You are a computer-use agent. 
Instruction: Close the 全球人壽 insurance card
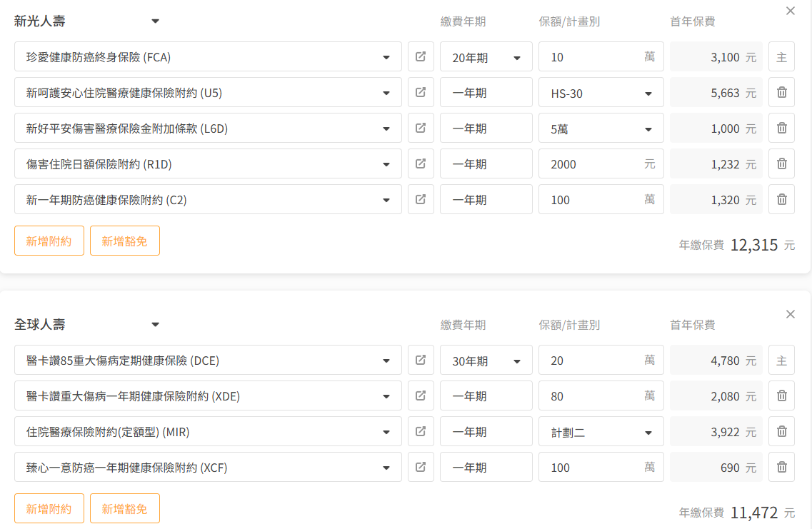(x=790, y=314)
